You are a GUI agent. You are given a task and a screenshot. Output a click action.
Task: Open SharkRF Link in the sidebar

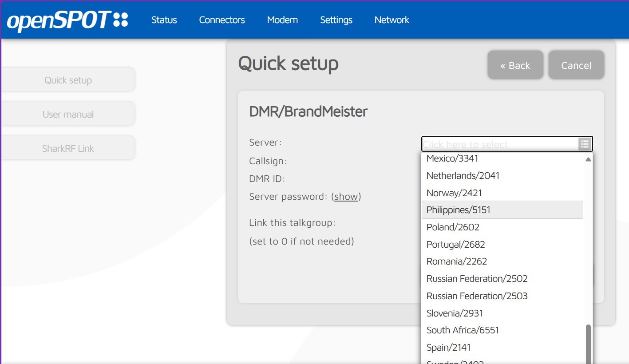coord(68,149)
